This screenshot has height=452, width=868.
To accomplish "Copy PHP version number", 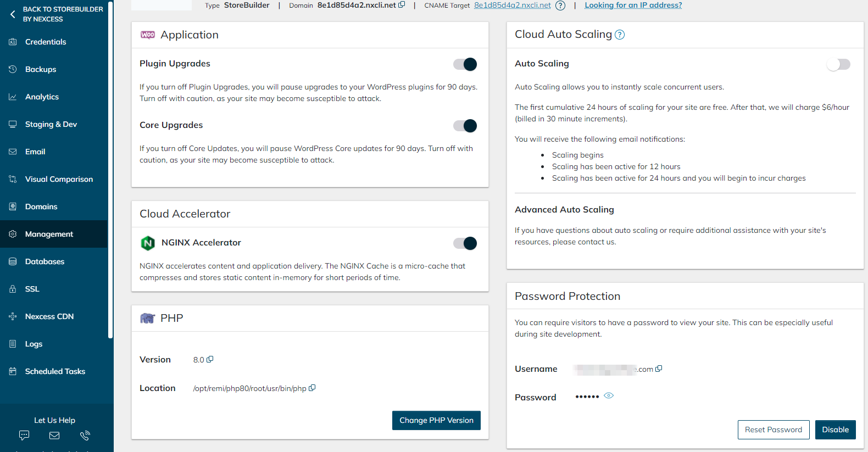I will (210, 359).
